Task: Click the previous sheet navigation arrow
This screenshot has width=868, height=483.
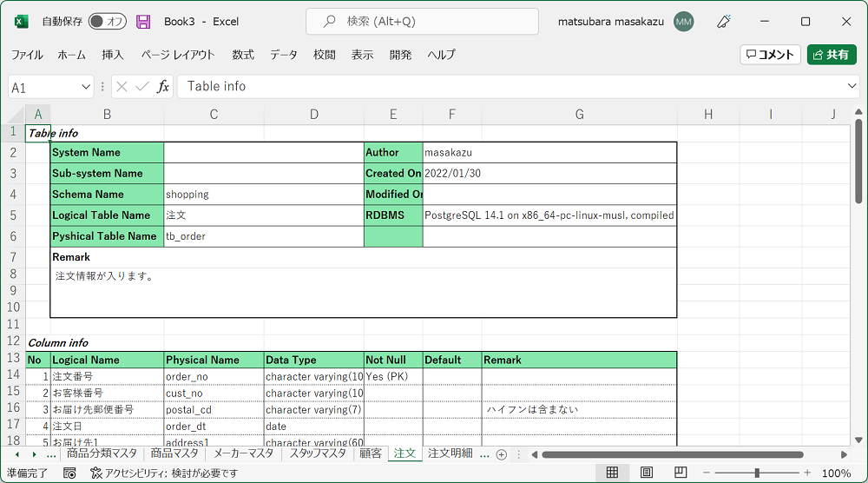Action: pos(17,454)
